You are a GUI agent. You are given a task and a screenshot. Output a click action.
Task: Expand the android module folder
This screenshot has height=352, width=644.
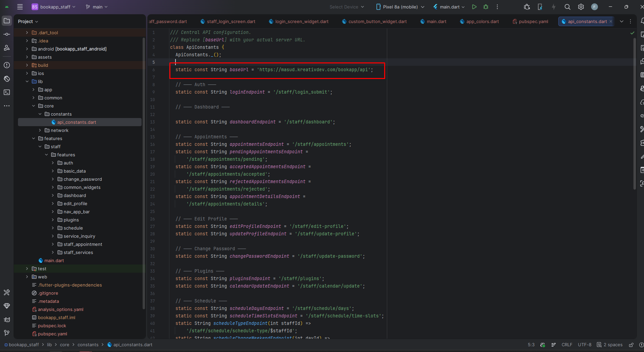coord(27,49)
